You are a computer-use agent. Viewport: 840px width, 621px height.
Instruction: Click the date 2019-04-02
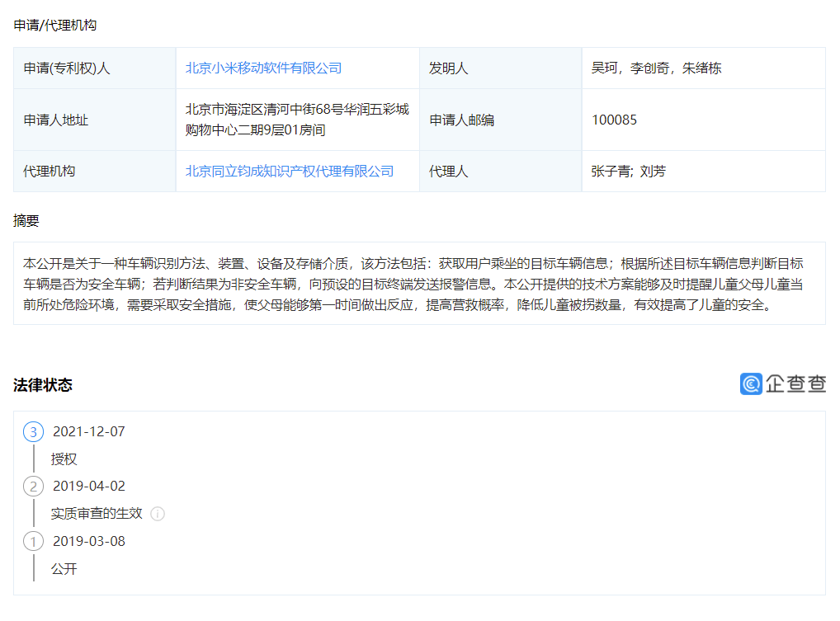tap(89, 486)
